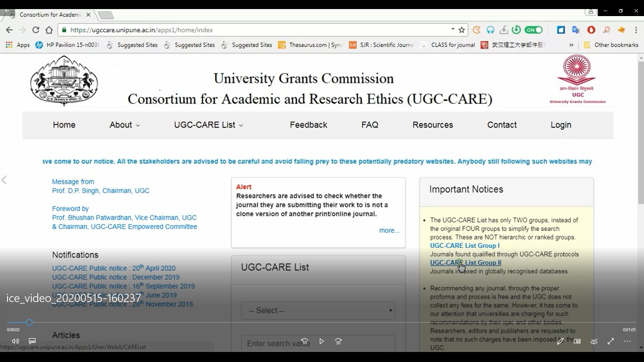Viewport: 644px width, 362px height.
Task: Expand the About menu
Action: [x=125, y=125]
